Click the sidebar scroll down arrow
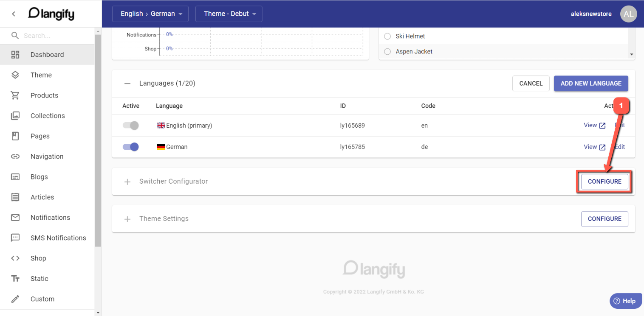This screenshot has height=316, width=644. [x=99, y=313]
